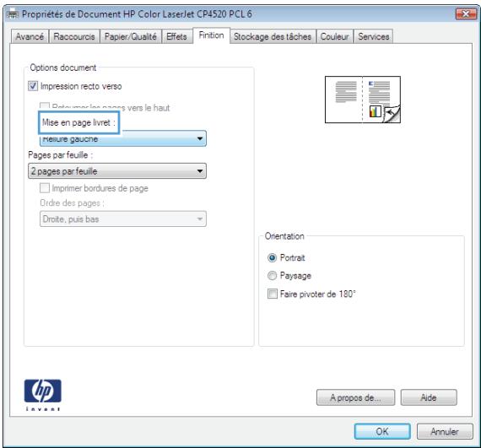Screen dimensions: 481x448
Task: Click the printer icon in title bar
Action: click(x=13, y=14)
